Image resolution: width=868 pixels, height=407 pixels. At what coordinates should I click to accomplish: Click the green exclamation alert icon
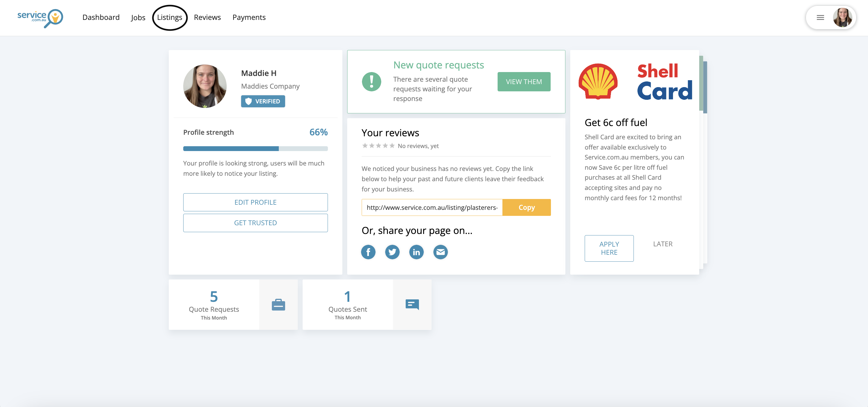click(371, 81)
